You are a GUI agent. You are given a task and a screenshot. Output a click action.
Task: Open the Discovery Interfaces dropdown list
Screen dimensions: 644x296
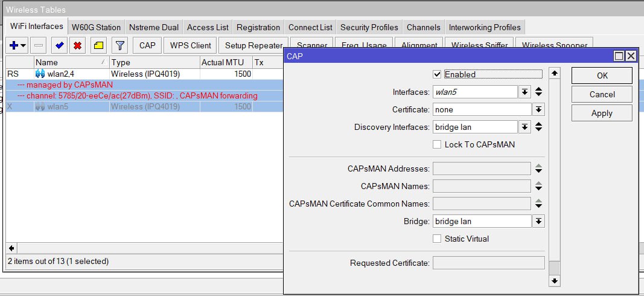pyautogui.click(x=524, y=127)
